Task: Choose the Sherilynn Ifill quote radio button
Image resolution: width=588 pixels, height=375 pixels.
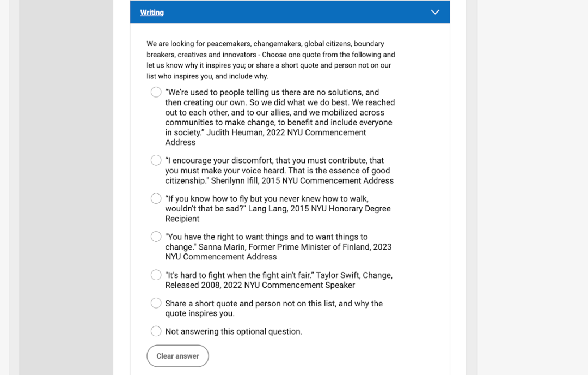Action: pyautogui.click(x=156, y=160)
